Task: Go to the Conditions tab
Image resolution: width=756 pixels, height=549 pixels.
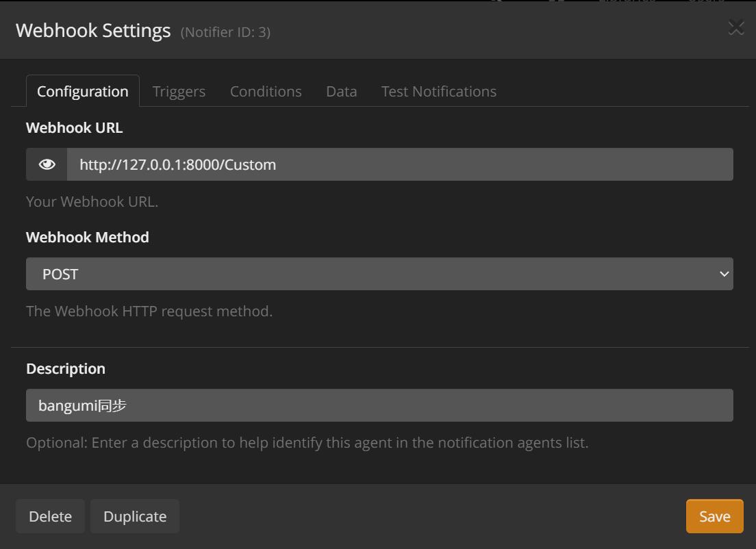Action: coord(266,91)
